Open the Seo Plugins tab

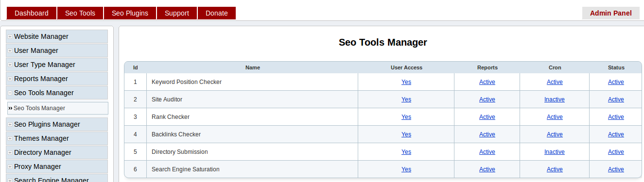pyautogui.click(x=130, y=13)
